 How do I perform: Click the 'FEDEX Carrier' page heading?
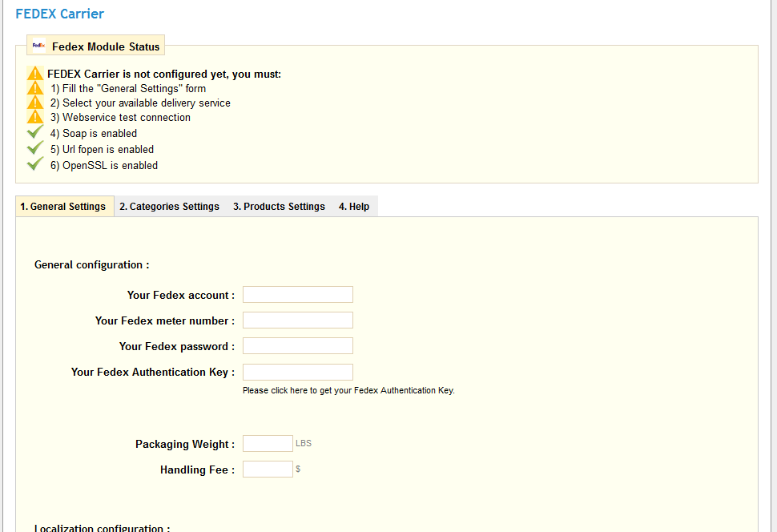click(60, 14)
